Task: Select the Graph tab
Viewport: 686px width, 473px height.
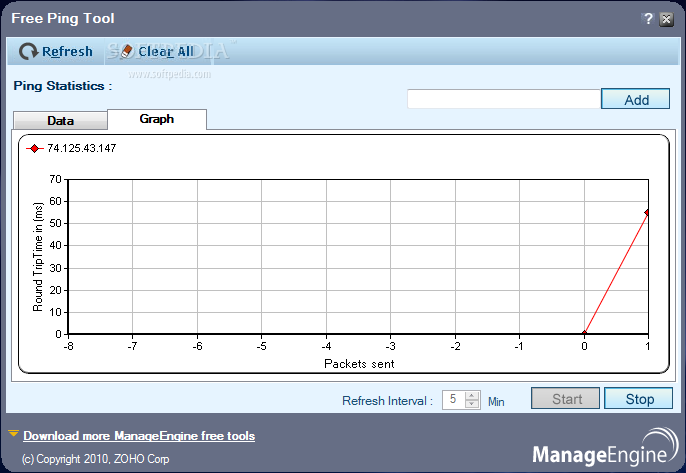Action: click(x=157, y=119)
